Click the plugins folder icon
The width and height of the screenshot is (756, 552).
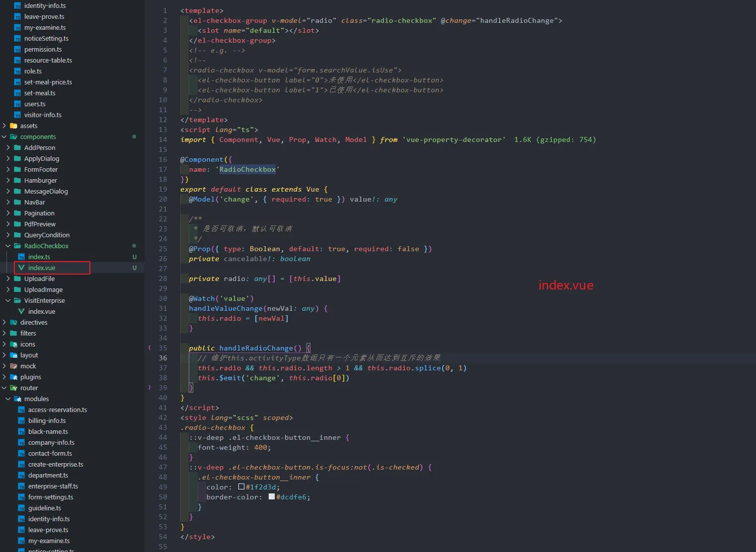(x=13, y=377)
